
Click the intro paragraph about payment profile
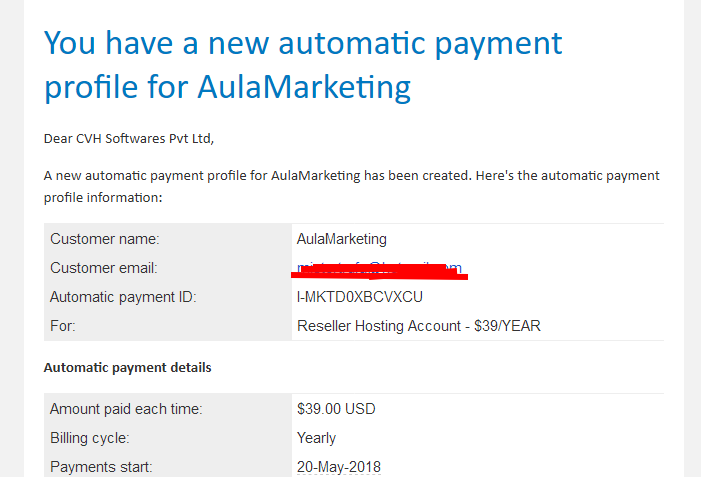[351, 186]
